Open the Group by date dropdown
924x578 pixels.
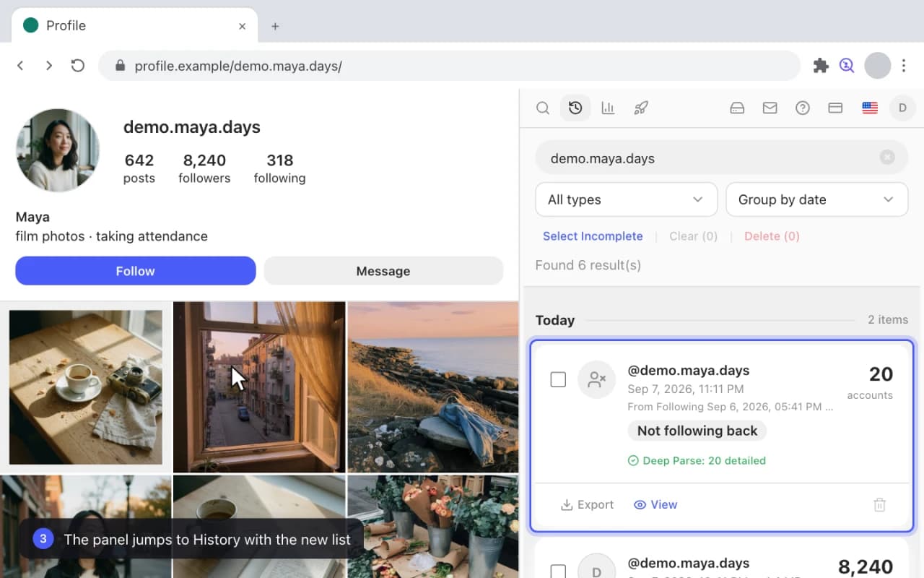(817, 199)
